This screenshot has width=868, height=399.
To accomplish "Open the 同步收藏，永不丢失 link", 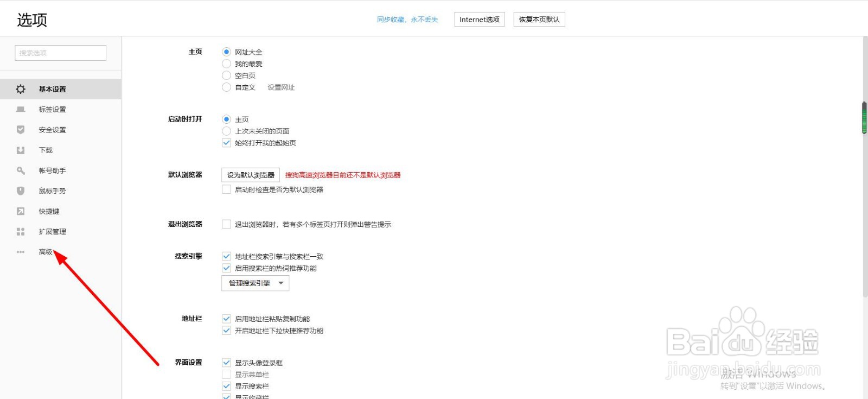I will (407, 20).
